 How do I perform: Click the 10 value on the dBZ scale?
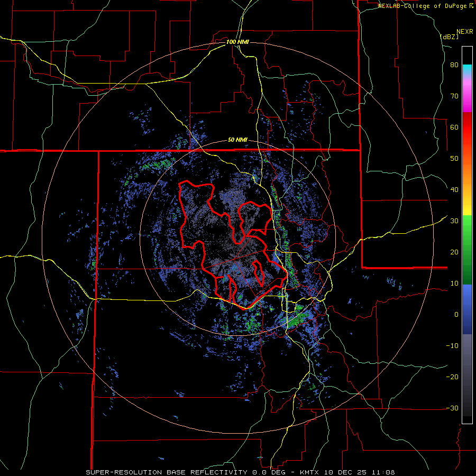[x=454, y=283]
